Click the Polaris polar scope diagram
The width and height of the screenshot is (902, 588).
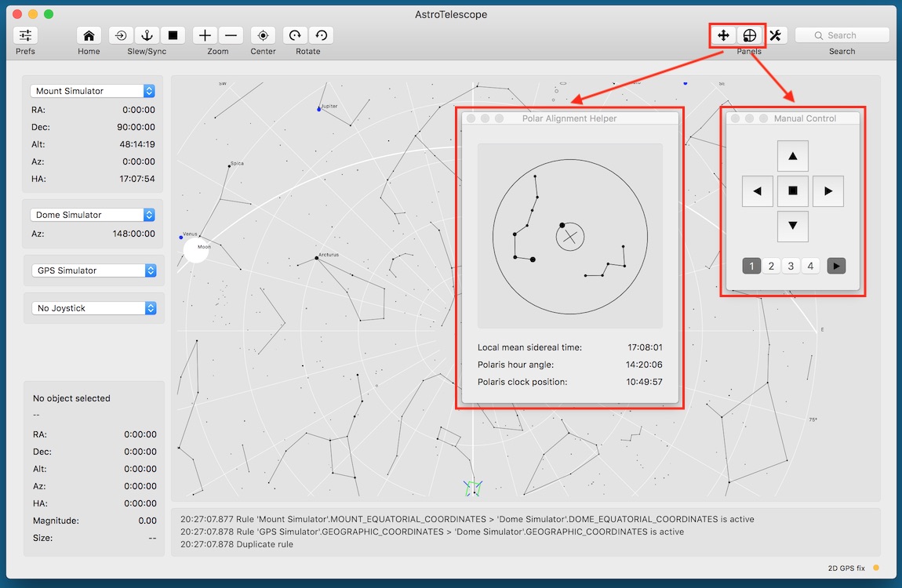(570, 237)
